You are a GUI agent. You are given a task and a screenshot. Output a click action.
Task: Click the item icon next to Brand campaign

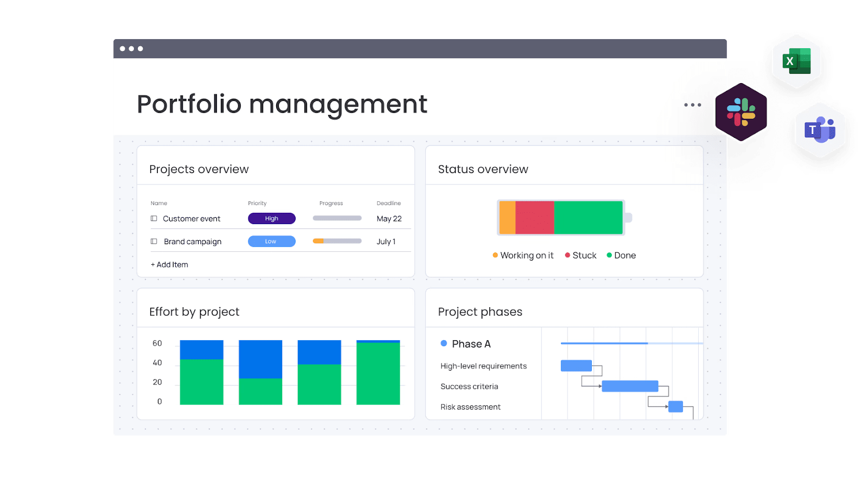point(154,241)
